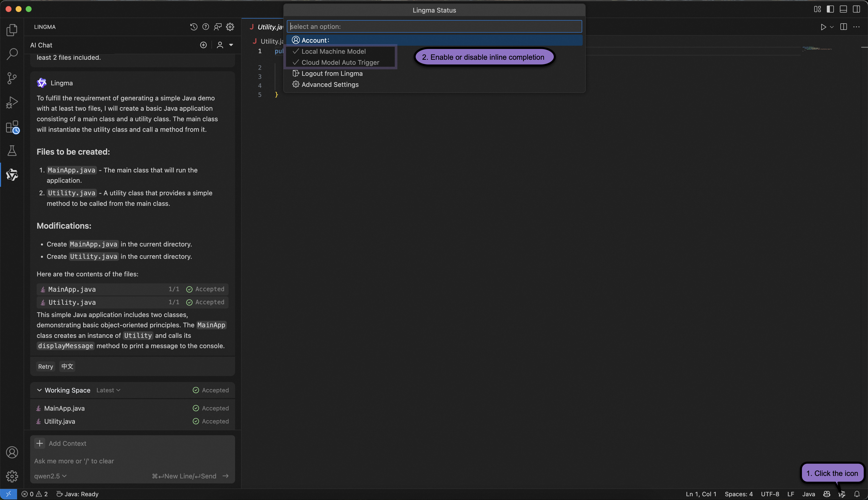868x500 pixels.
Task: Show Lingma chat history
Action: tap(194, 27)
